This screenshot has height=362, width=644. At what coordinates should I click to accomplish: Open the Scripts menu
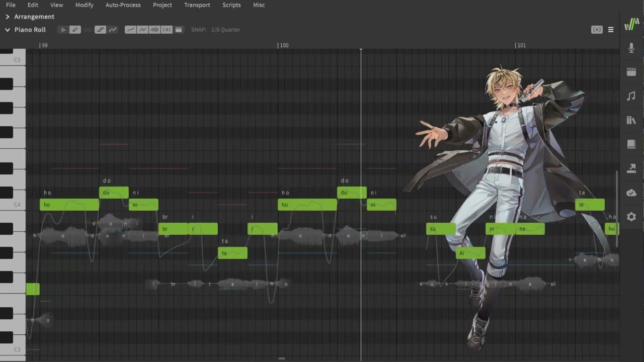click(x=231, y=5)
